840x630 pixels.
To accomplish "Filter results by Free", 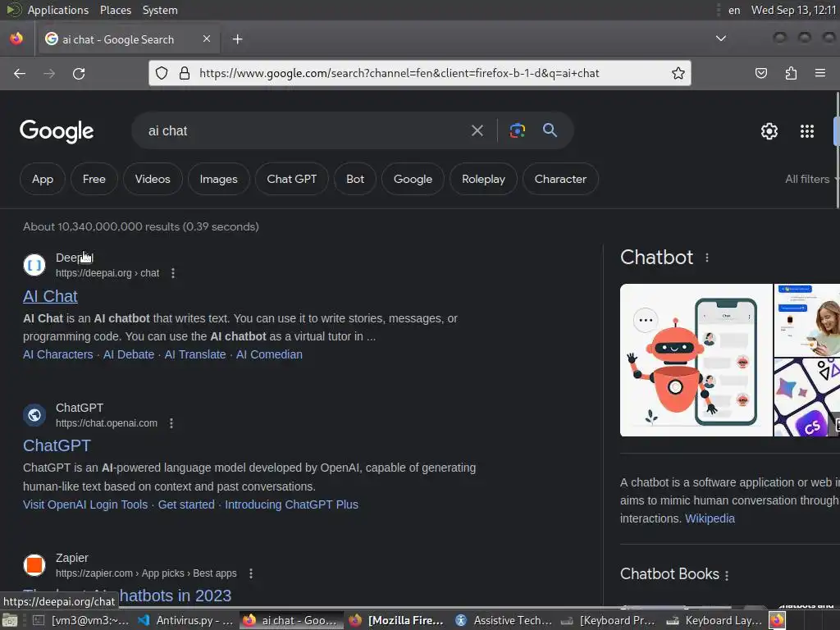I will [x=94, y=179].
